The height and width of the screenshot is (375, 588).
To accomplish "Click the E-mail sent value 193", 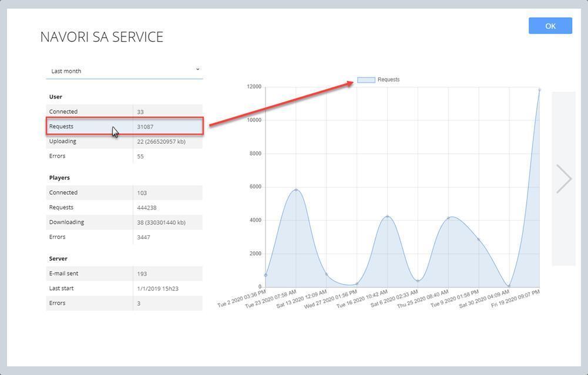I will coord(142,274).
